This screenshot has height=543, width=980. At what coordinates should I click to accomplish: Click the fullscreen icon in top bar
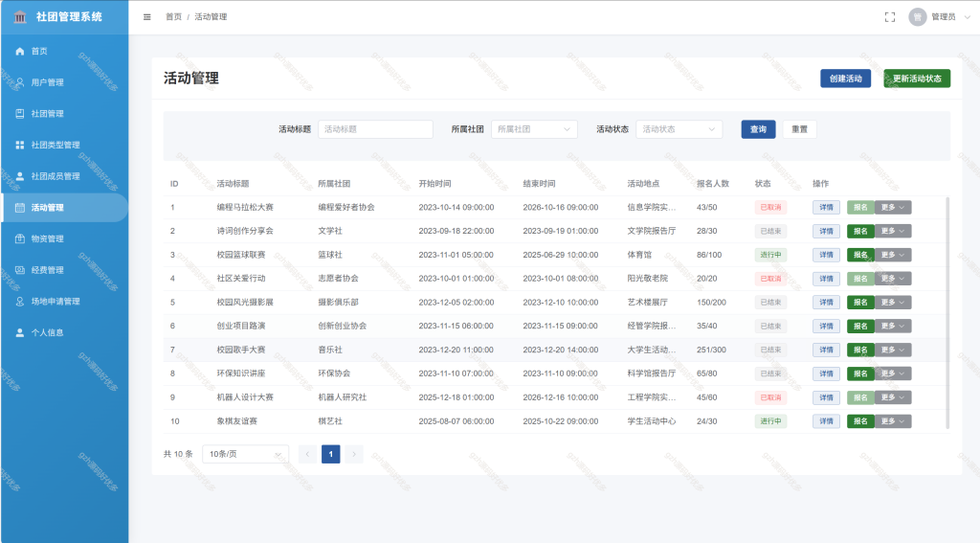(x=890, y=17)
